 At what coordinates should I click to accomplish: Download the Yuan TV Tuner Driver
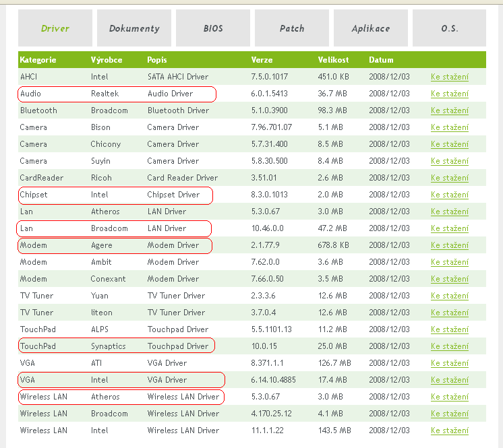click(x=450, y=296)
